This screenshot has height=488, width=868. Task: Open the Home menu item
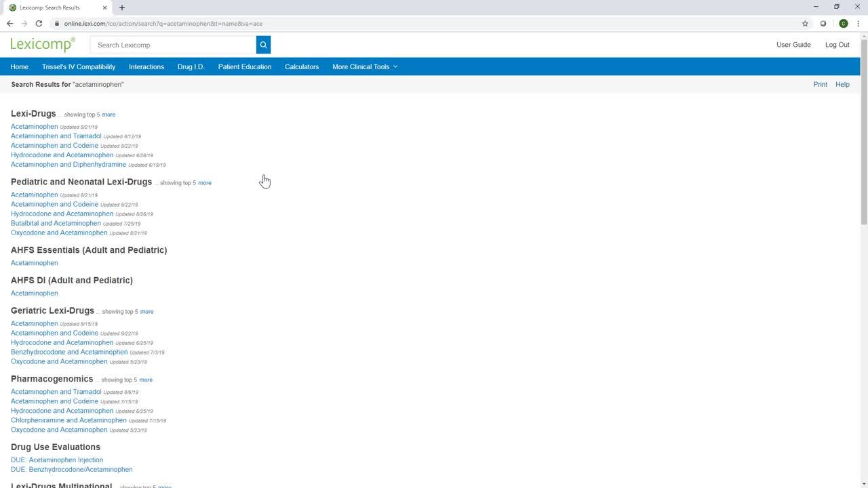[20, 66]
